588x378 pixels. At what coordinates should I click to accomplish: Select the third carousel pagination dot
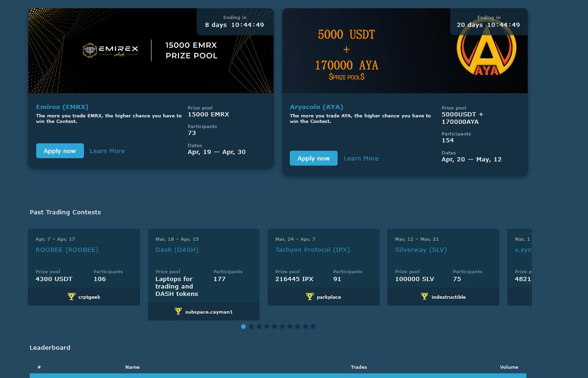pyautogui.click(x=259, y=327)
